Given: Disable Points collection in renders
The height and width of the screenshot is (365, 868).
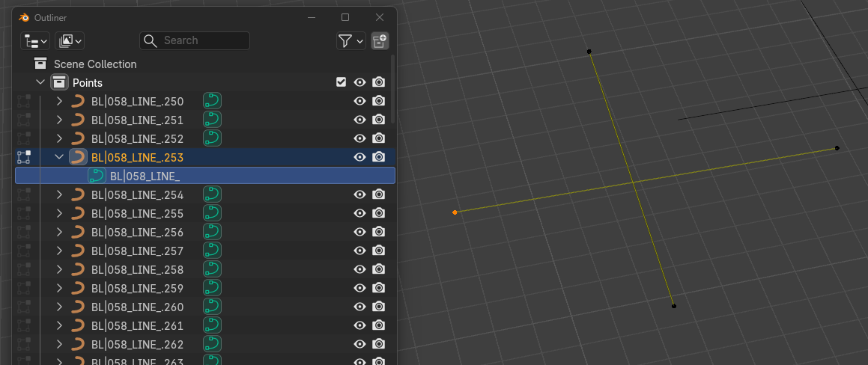Looking at the screenshot, I should pyautogui.click(x=379, y=82).
